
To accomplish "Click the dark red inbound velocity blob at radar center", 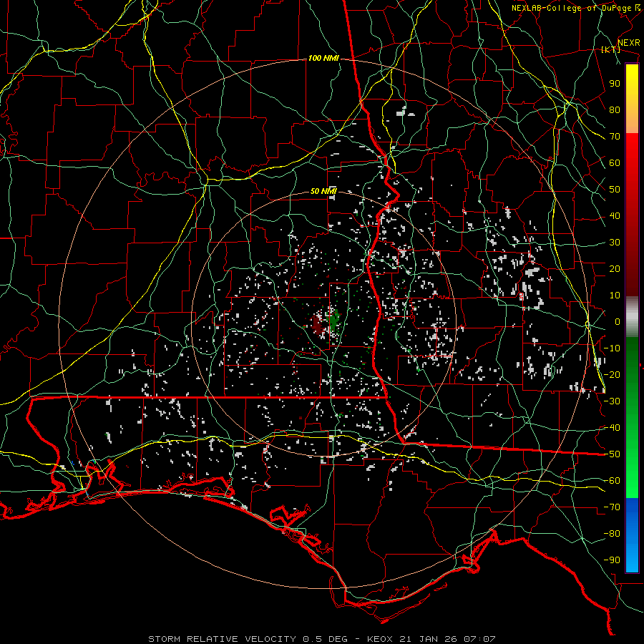I will tap(317, 324).
